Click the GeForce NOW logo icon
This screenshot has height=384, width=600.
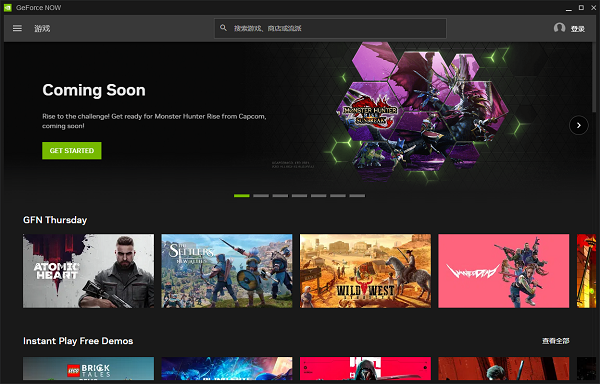(x=8, y=8)
